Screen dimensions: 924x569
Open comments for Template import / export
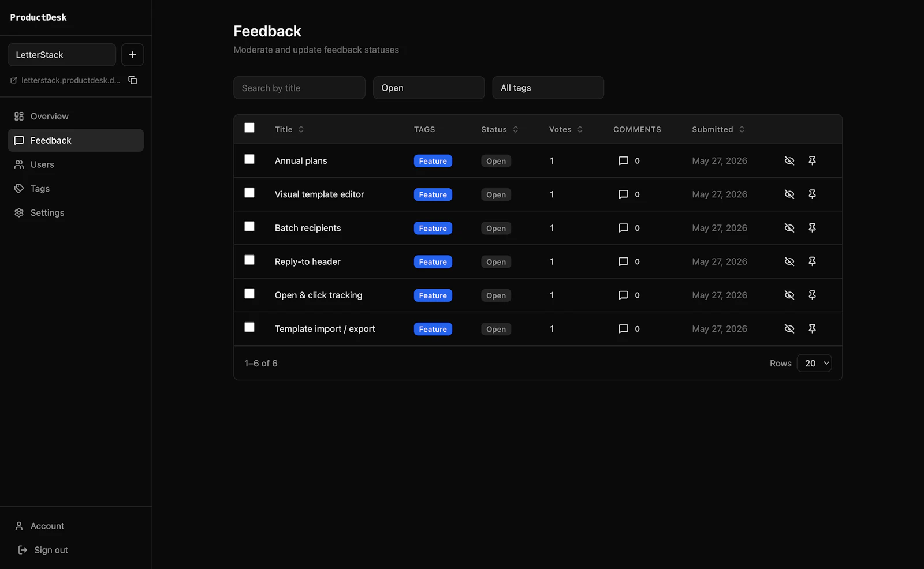coord(629,328)
